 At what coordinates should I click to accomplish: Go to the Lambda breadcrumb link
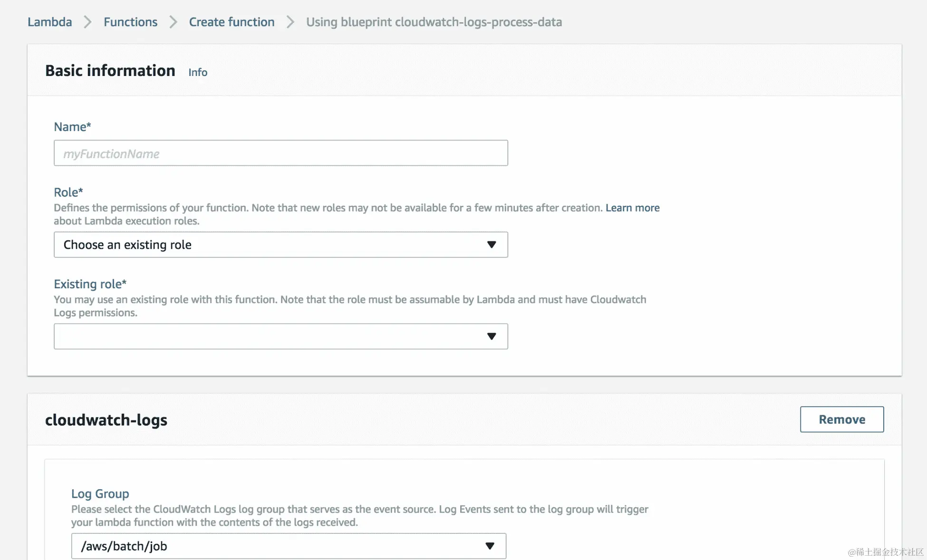pos(49,22)
